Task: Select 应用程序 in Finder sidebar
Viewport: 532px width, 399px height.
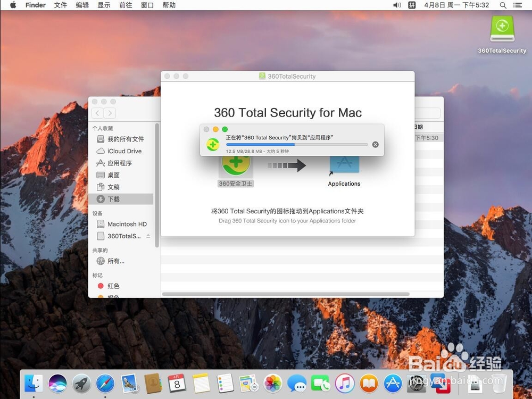Action: tap(120, 163)
